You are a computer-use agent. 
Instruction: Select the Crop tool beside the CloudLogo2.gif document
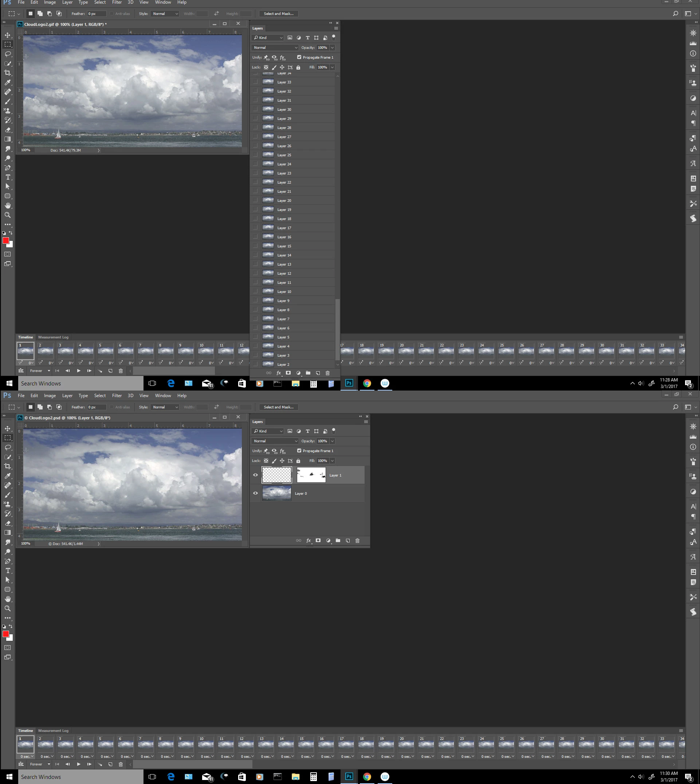point(8,73)
